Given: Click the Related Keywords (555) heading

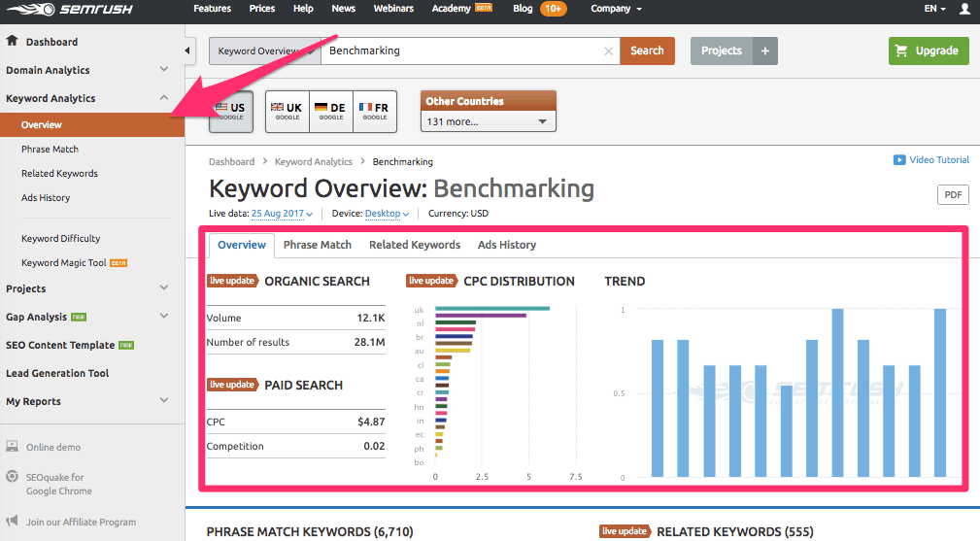Looking at the screenshot, I should point(735,531).
